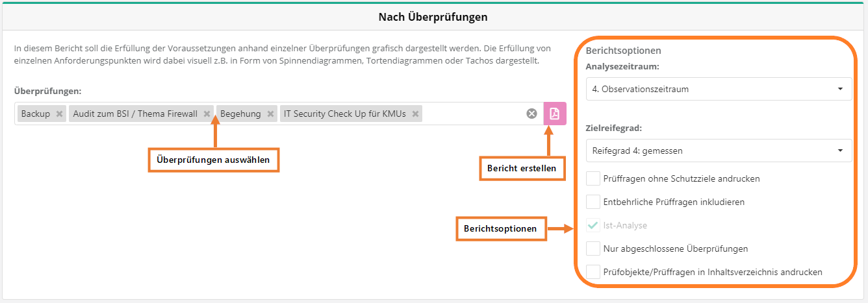
Task: Click the Begehung tag label
Action: click(240, 114)
